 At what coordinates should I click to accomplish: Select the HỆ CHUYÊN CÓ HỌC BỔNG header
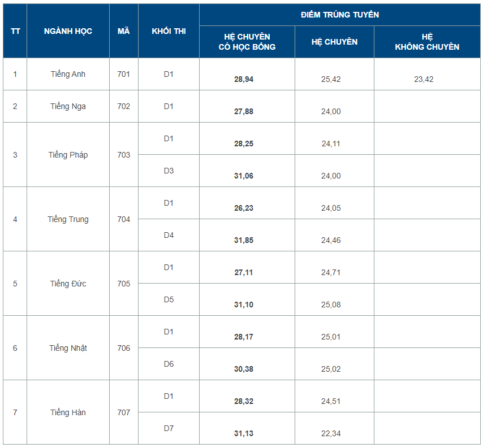point(247,42)
